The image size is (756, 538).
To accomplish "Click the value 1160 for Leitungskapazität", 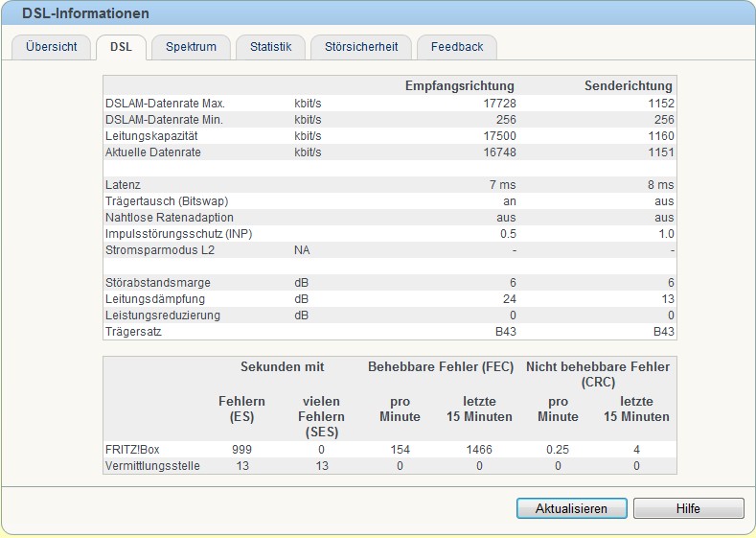I will point(661,136).
